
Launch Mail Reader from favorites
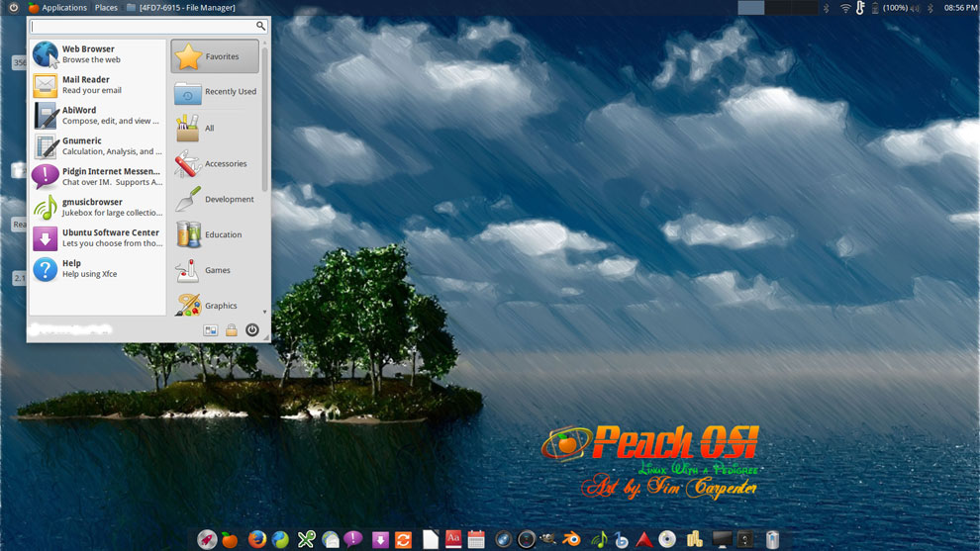pos(97,85)
